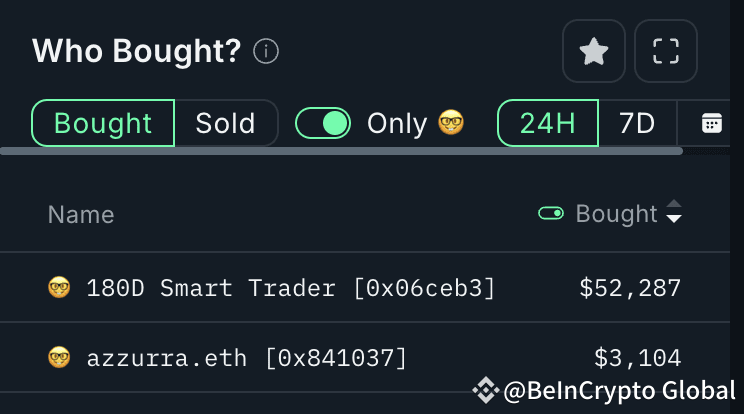Image resolution: width=744 pixels, height=414 pixels.
Task: Click the emoji beside 180D Smart Trader
Action: click(x=59, y=289)
